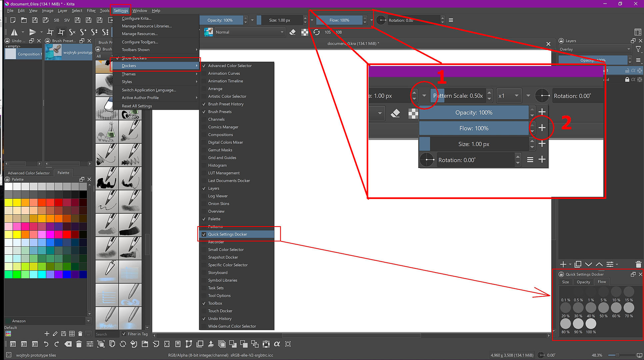This screenshot has width=644, height=360.
Task: Pick the bright red palette swatch
Action: [x=67, y=234]
